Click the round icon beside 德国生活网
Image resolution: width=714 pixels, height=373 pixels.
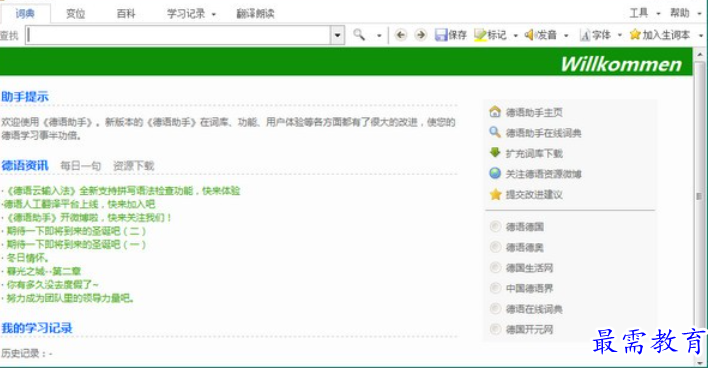tap(495, 267)
